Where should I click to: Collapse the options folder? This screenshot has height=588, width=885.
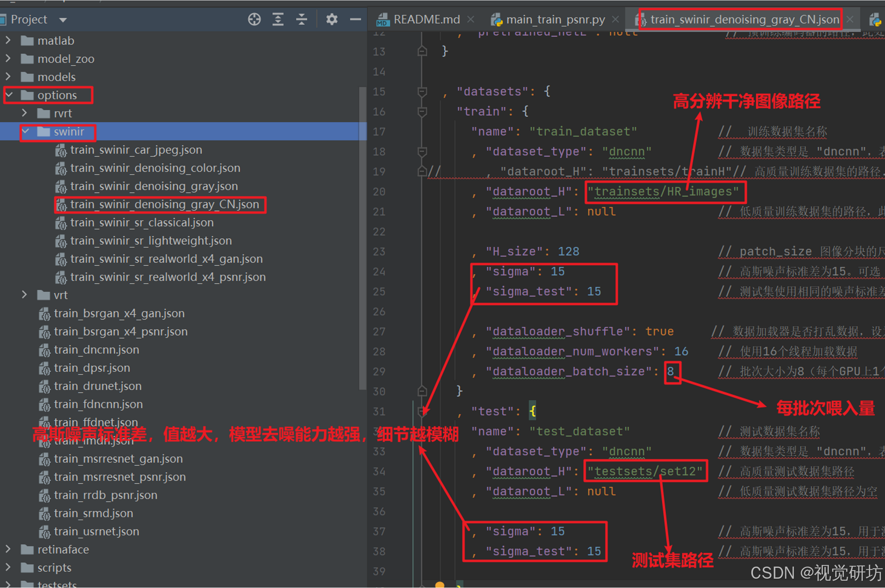(10, 95)
